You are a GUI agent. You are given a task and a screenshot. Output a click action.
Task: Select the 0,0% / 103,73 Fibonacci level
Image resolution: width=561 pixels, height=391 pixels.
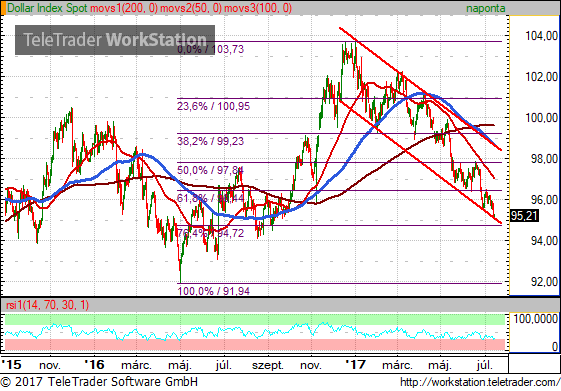211,49
